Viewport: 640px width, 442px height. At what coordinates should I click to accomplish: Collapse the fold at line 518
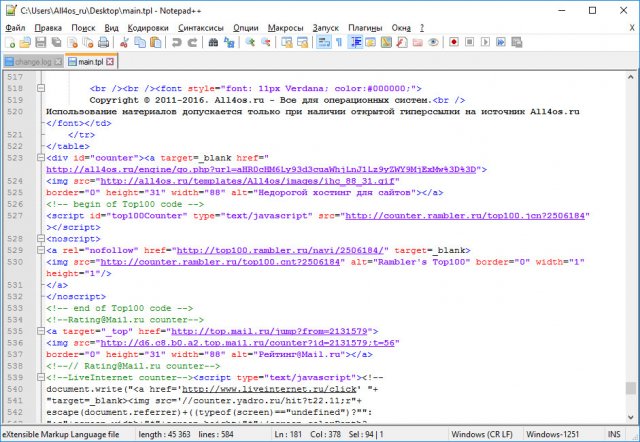click(41, 88)
